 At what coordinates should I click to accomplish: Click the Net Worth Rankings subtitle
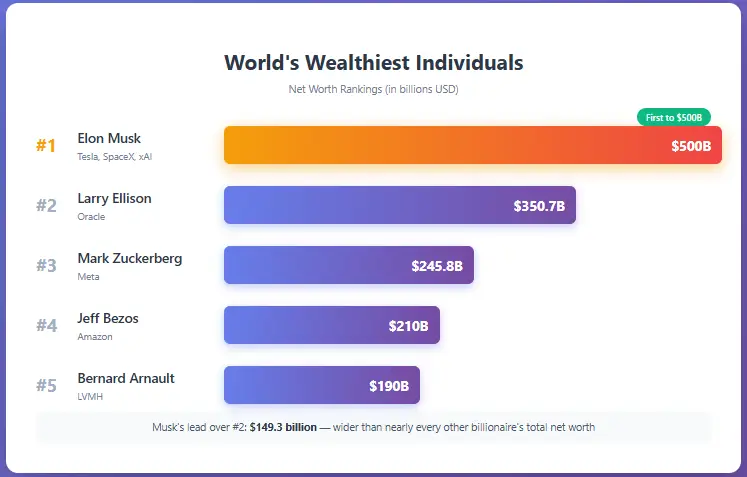[373, 89]
